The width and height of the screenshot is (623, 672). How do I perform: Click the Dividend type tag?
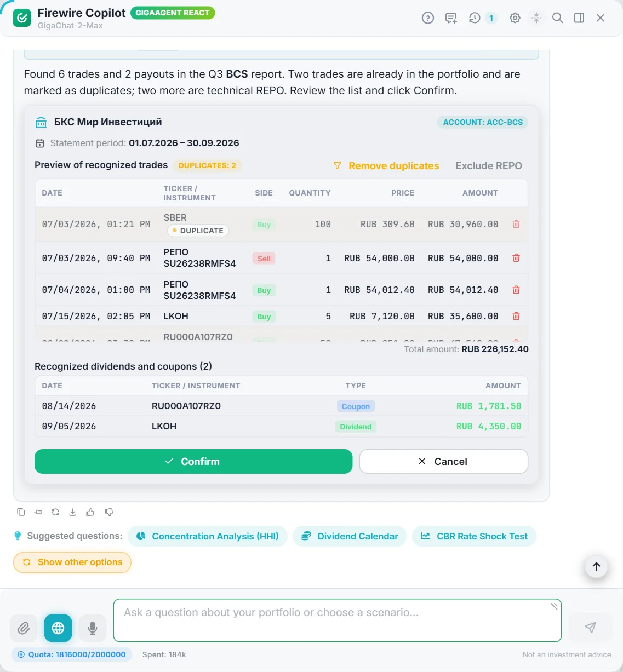(x=356, y=427)
